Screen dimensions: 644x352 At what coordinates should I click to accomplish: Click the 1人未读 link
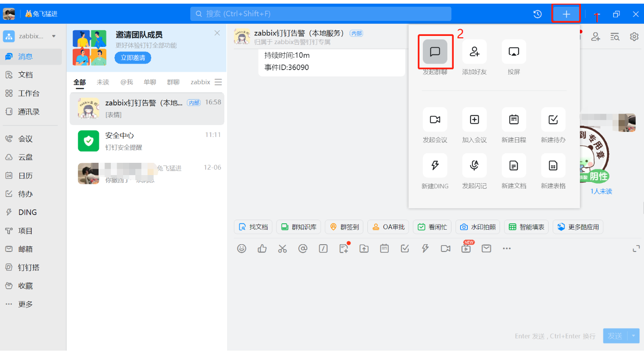(x=601, y=191)
